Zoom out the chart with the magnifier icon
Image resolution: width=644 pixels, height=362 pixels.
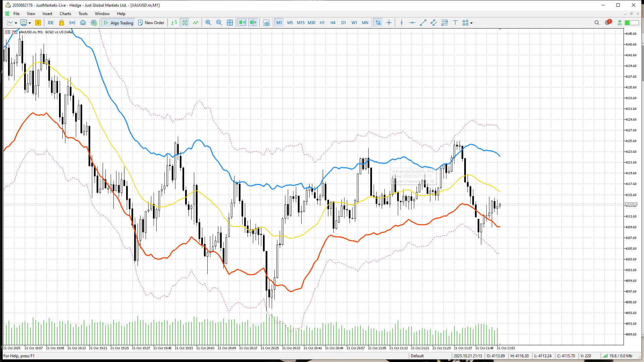coord(219,22)
